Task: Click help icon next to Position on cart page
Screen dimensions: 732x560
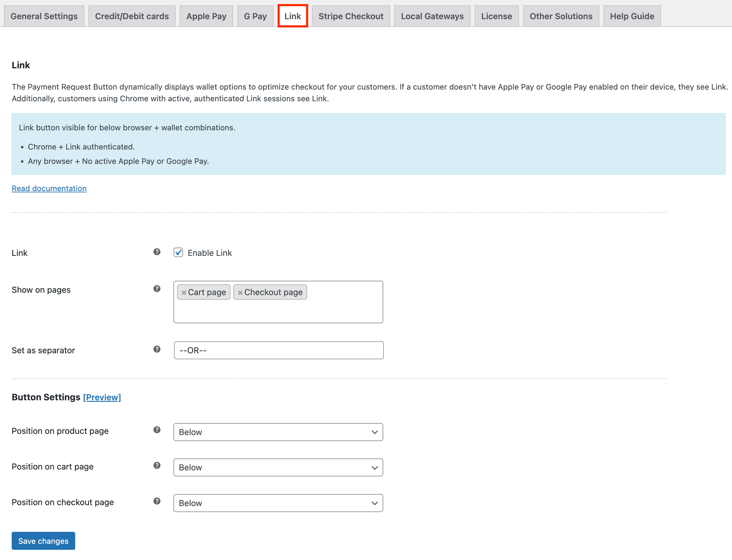Action: pos(156,466)
